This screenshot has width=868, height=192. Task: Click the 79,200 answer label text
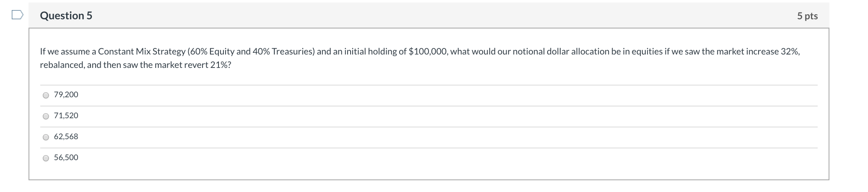(x=66, y=95)
